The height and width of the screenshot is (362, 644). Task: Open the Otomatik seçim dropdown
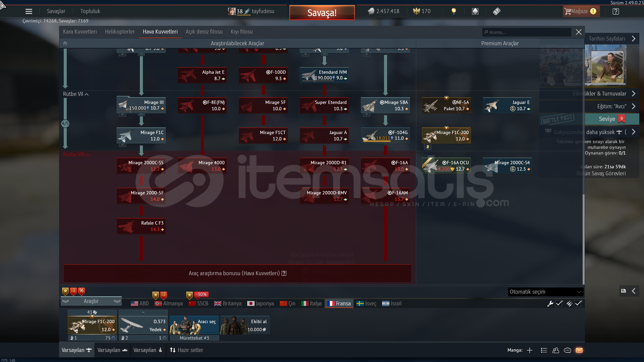[x=545, y=292]
